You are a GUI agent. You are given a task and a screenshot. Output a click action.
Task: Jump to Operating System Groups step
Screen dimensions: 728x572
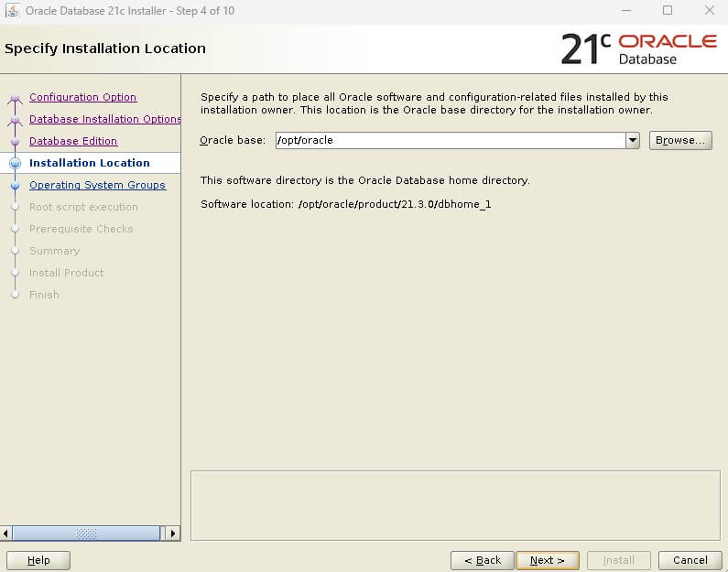[x=97, y=185]
